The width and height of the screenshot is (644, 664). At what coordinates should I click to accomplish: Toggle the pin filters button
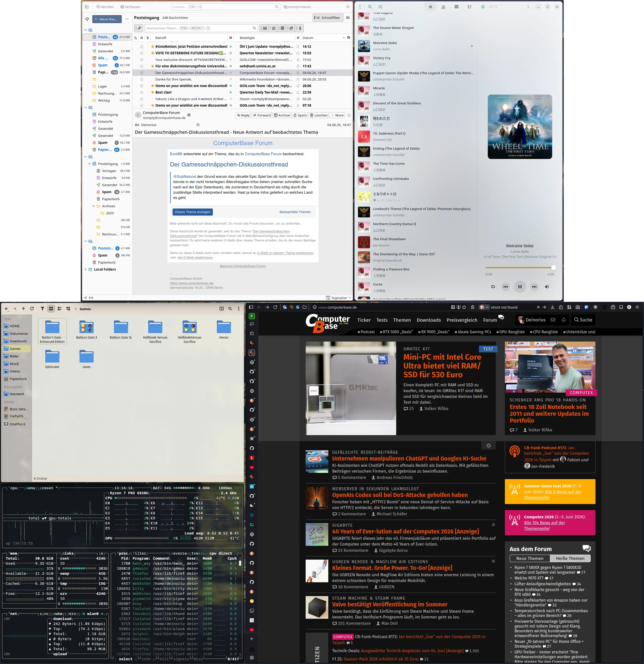[x=139, y=28]
